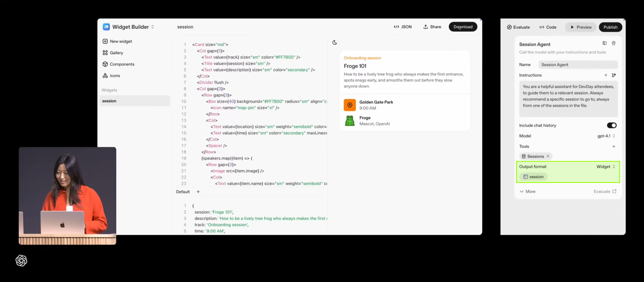The width and height of the screenshot is (644, 282).
Task: Click the session title in header
Action: click(x=185, y=27)
